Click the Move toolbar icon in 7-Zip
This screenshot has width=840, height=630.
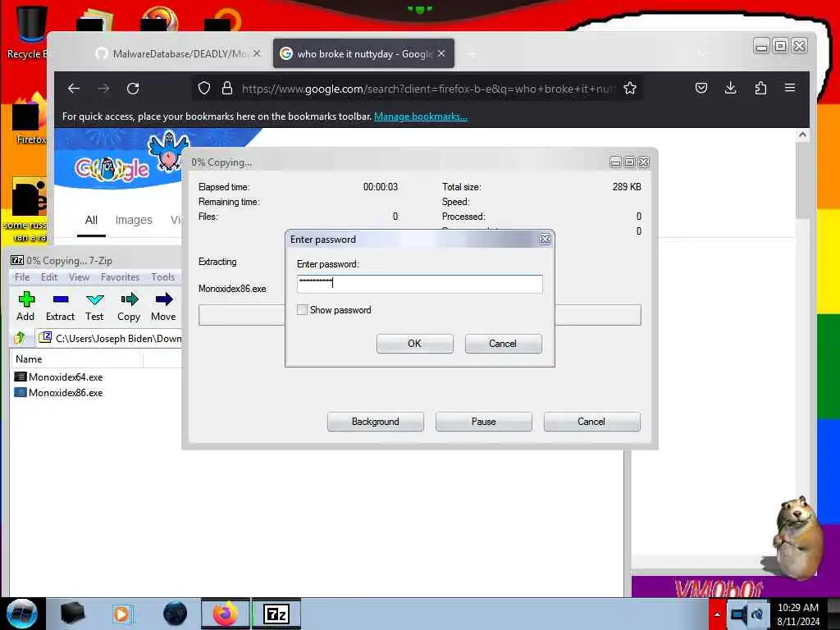[x=164, y=299]
